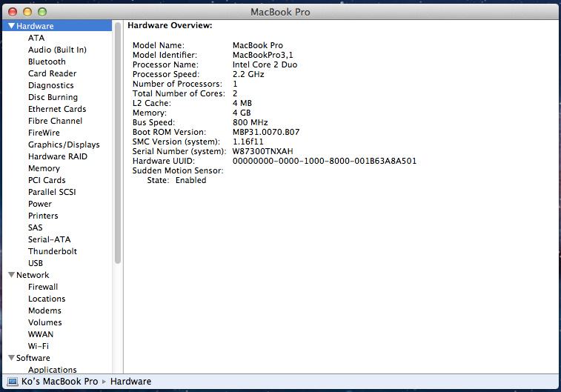Click Ko's MacBook Pro in path bar
The image size is (561, 392).
point(59,382)
